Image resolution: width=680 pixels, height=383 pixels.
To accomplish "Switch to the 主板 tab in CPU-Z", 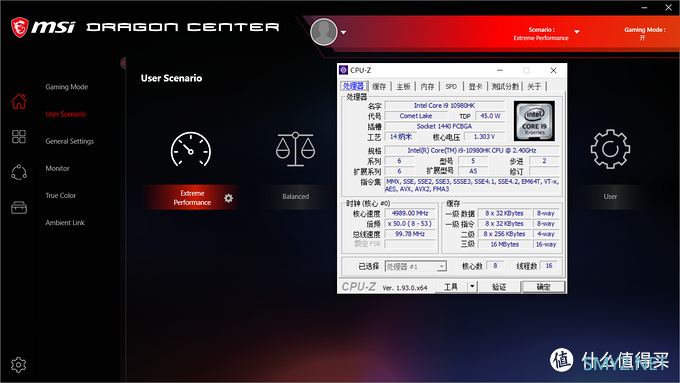I will (403, 86).
